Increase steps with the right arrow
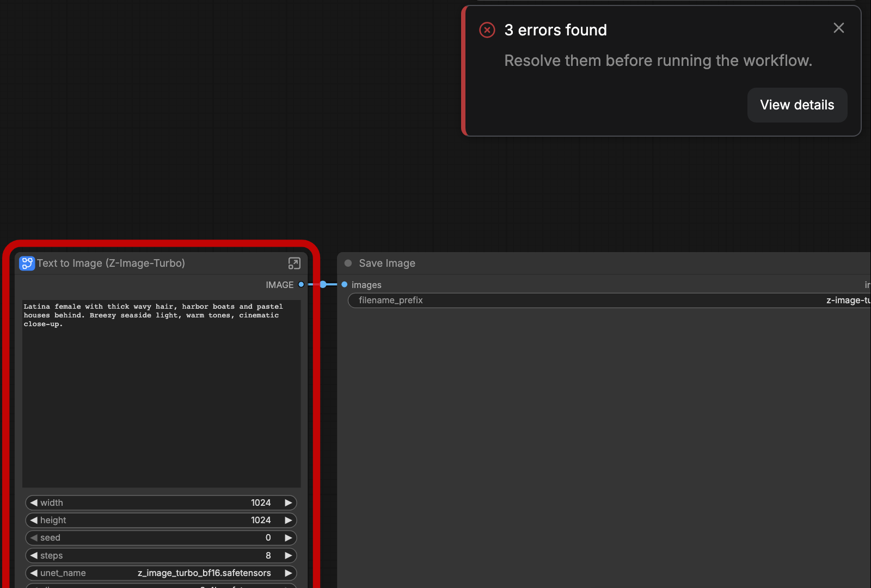The height and width of the screenshot is (588, 871). [289, 555]
